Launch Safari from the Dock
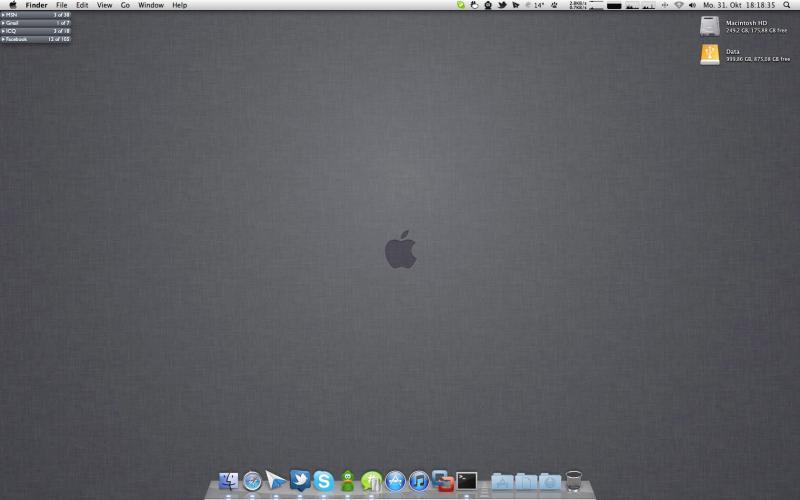This screenshot has width=800, height=500. pos(252,481)
